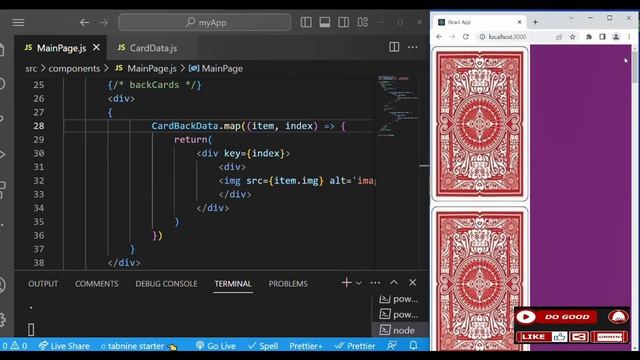This screenshot has width=640, height=360.
Task: Open editor more actions ellipsis
Action: tap(413, 47)
